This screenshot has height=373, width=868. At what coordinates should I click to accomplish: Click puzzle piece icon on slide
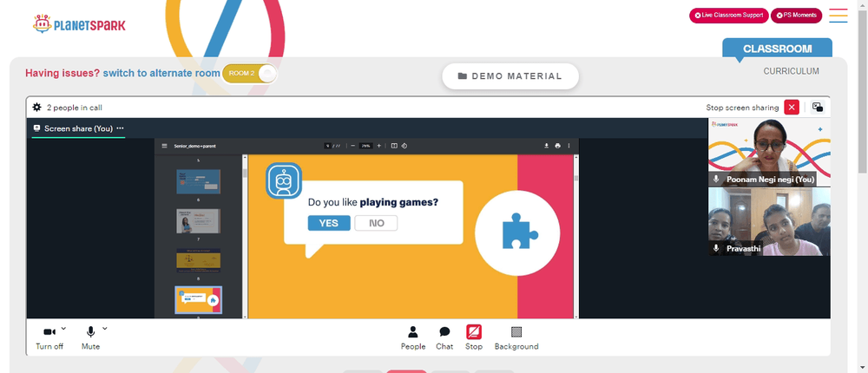pyautogui.click(x=519, y=231)
